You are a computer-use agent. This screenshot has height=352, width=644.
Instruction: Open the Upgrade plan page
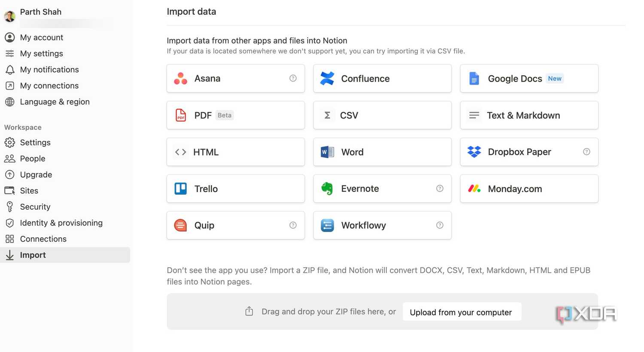click(65, 174)
